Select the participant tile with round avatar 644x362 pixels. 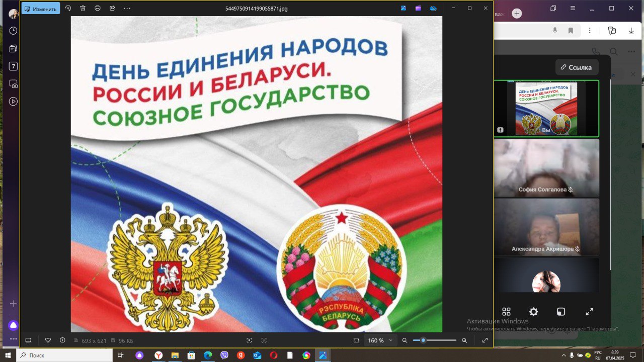[x=546, y=276]
